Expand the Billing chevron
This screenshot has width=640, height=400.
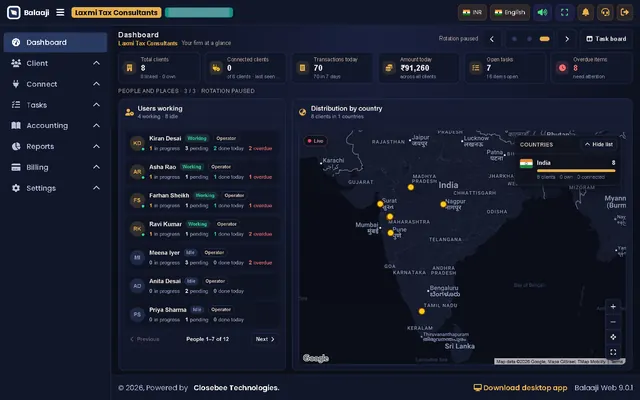point(96,167)
